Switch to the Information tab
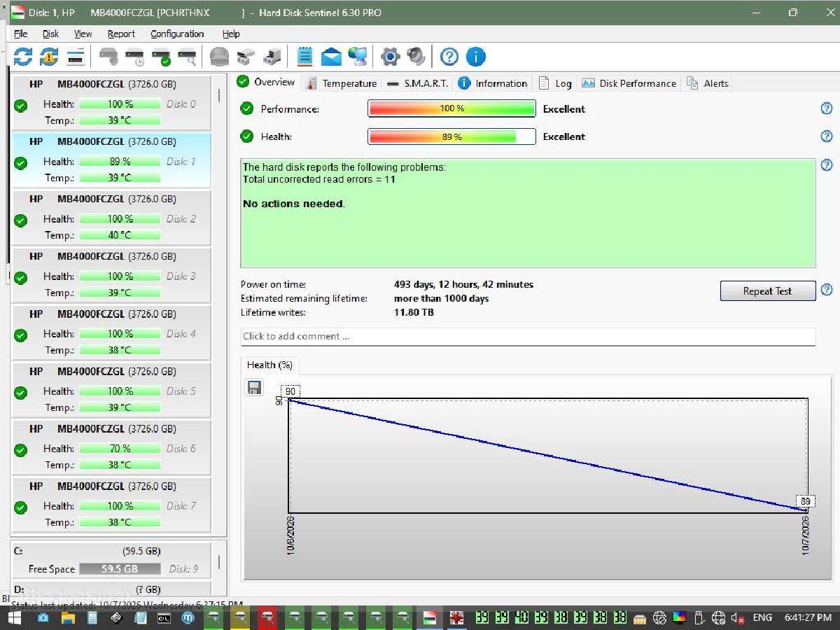This screenshot has width=840, height=630. click(493, 83)
